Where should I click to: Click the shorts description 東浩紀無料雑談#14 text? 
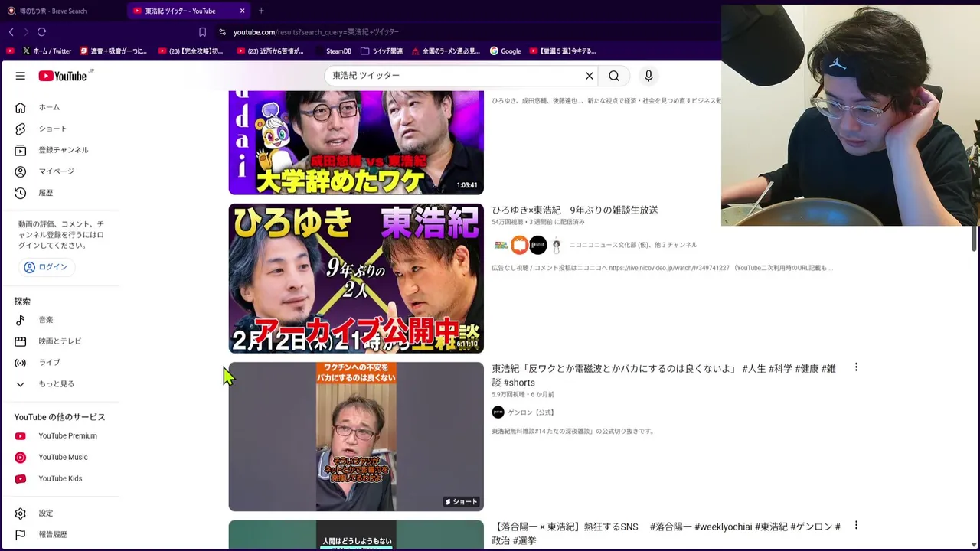point(573,432)
